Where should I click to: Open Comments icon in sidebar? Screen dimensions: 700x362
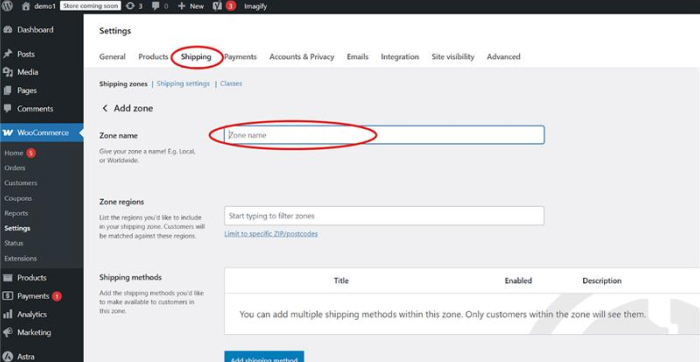tap(7, 108)
